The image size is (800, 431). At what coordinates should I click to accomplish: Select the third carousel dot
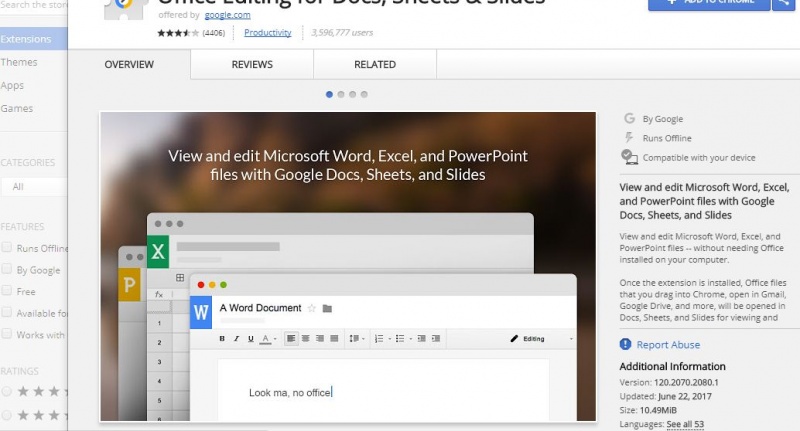click(353, 94)
